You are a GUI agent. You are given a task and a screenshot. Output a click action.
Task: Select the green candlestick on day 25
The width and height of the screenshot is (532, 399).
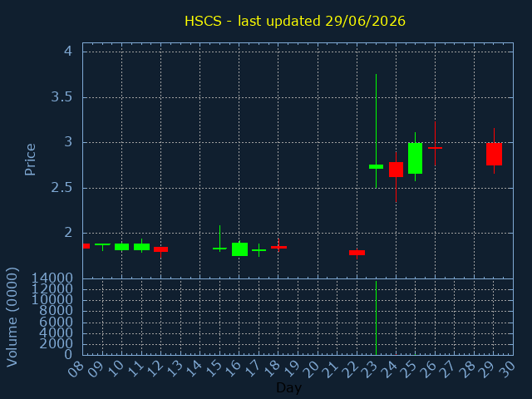415,158
